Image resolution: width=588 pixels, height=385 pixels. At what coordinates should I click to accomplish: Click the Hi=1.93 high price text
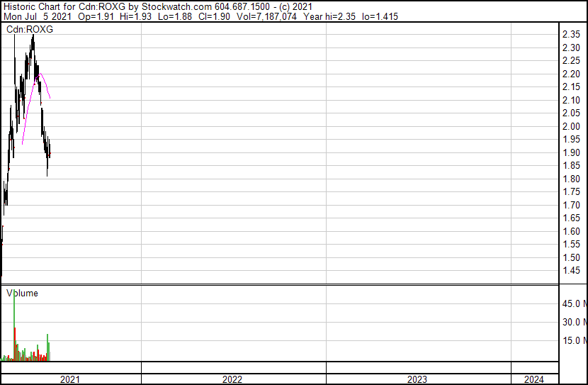pyautogui.click(x=135, y=16)
